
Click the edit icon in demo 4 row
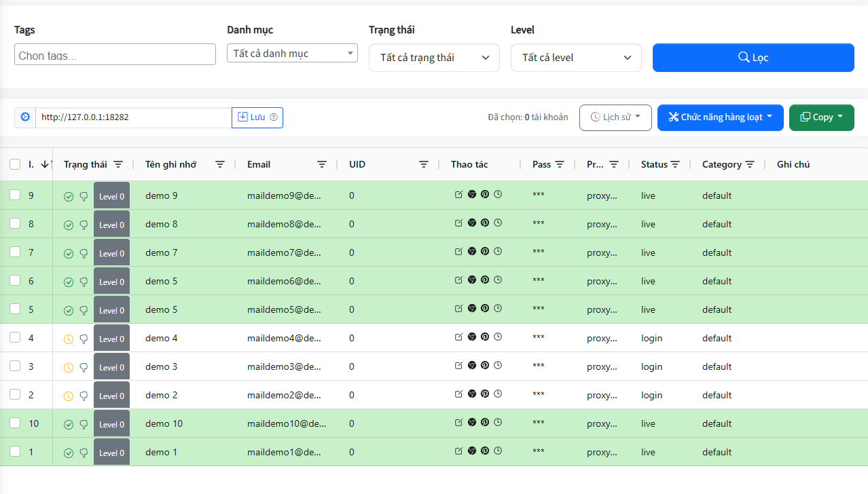[458, 337]
